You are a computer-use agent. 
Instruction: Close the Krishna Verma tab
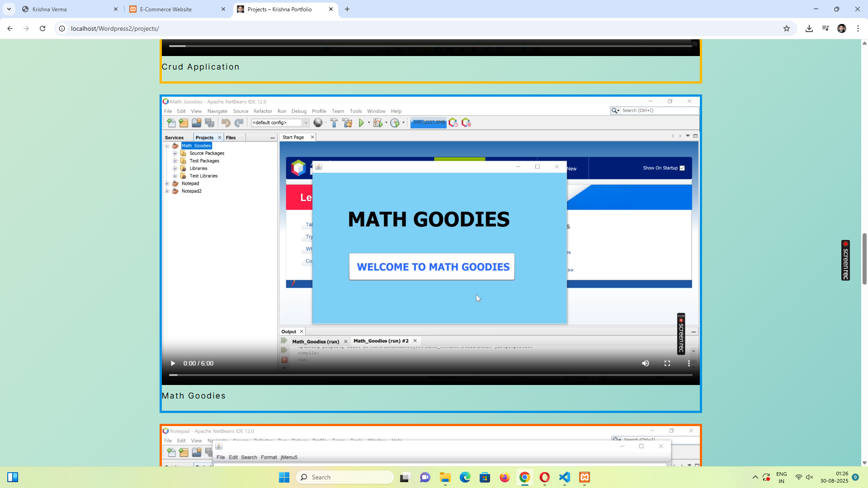point(116,9)
